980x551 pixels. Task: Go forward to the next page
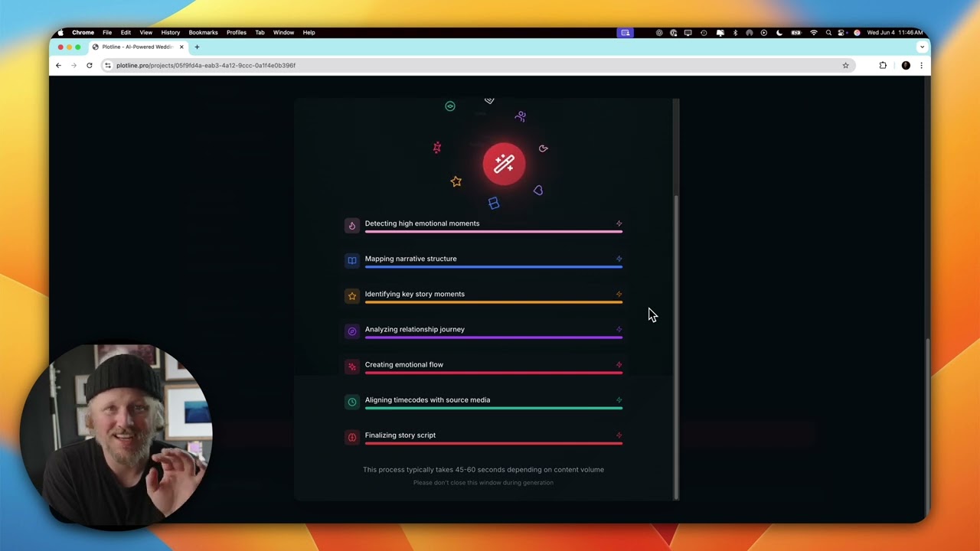coord(73,65)
